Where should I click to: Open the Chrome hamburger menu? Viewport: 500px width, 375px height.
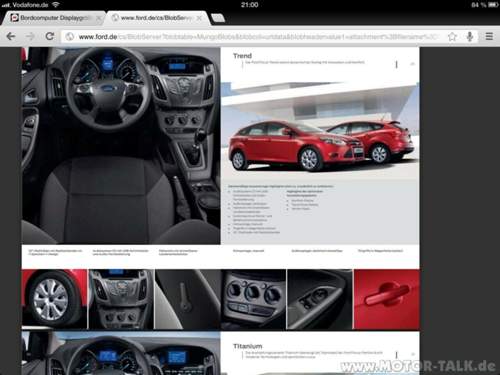489,36
